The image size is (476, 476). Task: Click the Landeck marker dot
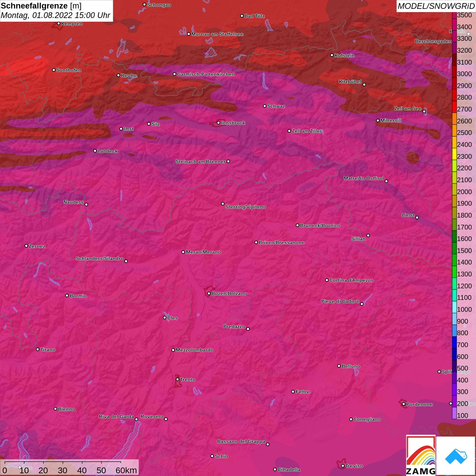click(95, 151)
